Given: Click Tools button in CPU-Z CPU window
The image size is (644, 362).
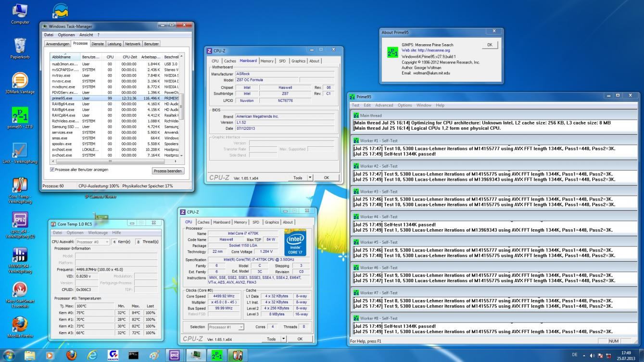Looking at the screenshot, I should (271, 339).
